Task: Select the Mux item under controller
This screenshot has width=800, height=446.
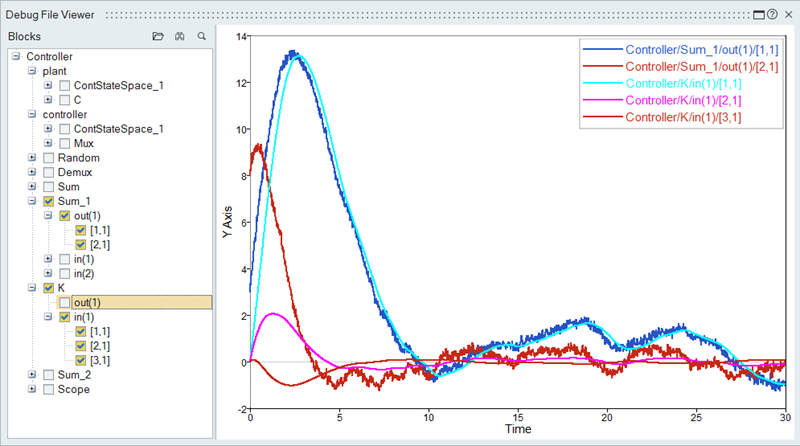Action: pos(84,143)
